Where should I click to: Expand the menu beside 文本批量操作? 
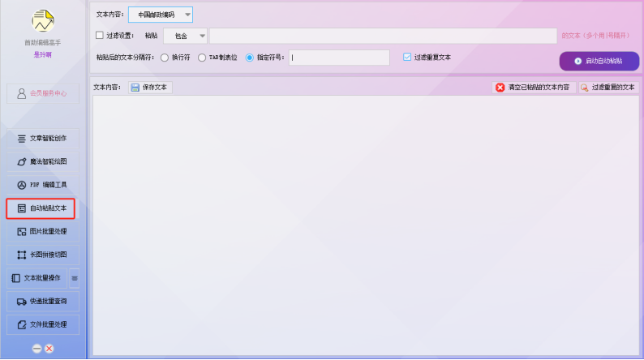pos(75,278)
